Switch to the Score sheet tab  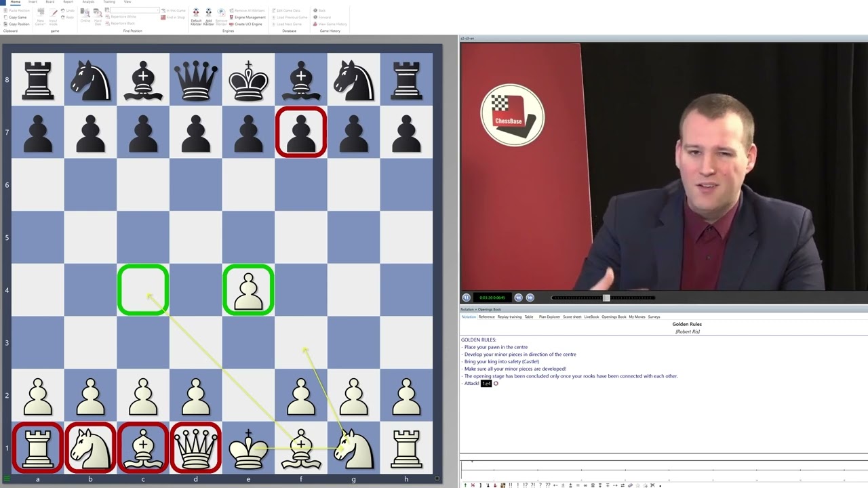pos(572,317)
